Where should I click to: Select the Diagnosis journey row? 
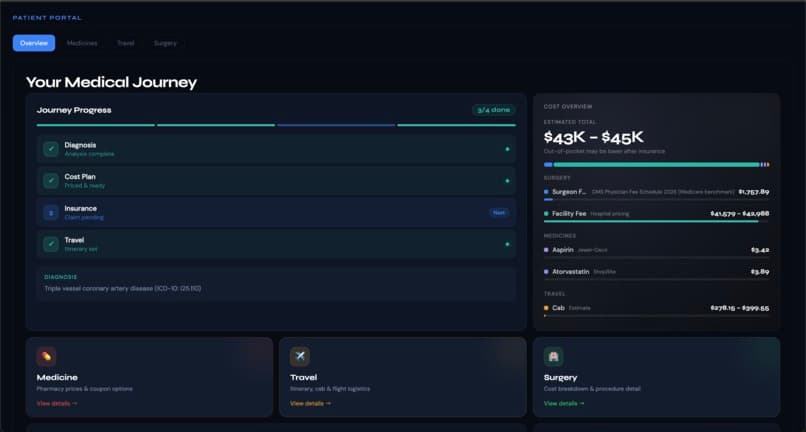pos(277,149)
